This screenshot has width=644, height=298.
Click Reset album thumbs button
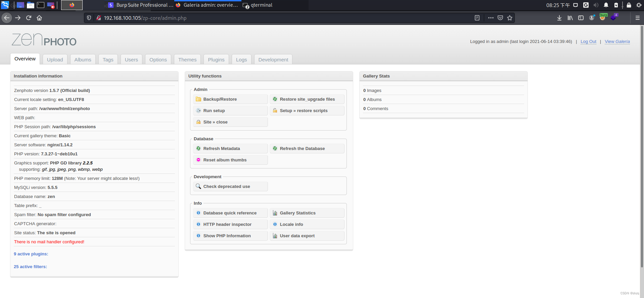point(230,160)
